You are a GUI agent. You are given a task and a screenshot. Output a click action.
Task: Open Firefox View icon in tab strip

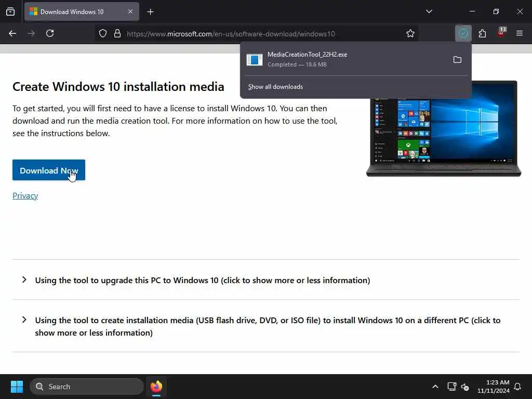click(x=10, y=11)
